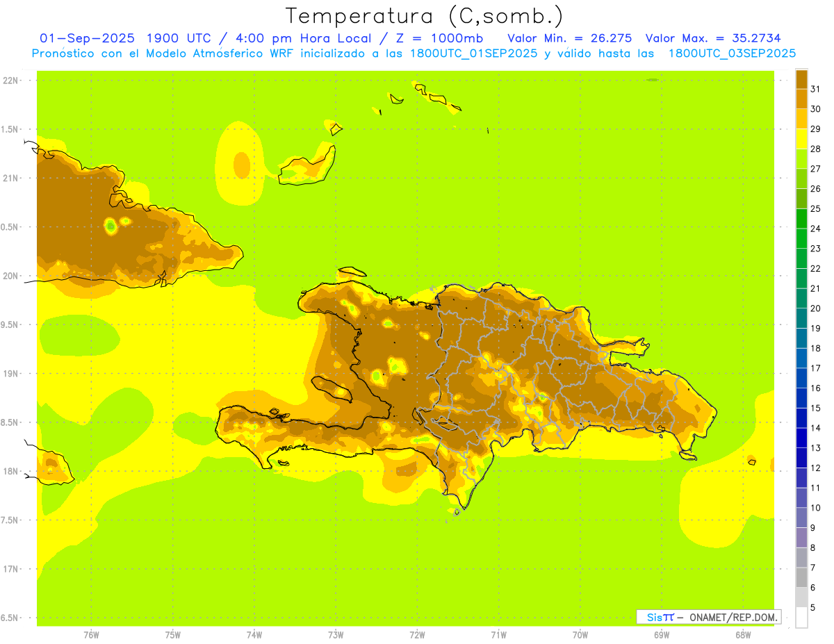This screenshot has height=644, width=834.
Task: Click the '28' value on the color scale
Action: [816, 149]
